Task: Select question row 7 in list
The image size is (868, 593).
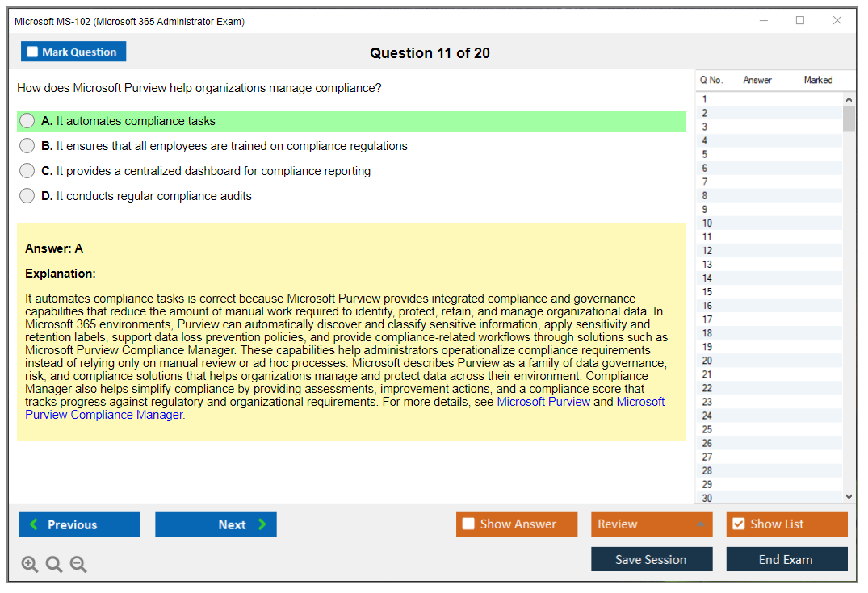Action: [x=769, y=182]
